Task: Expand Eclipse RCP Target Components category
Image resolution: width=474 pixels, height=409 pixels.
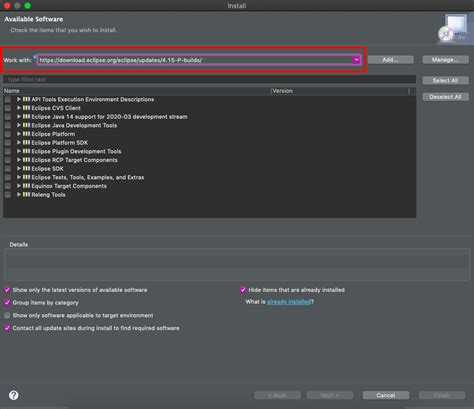Action: point(19,160)
